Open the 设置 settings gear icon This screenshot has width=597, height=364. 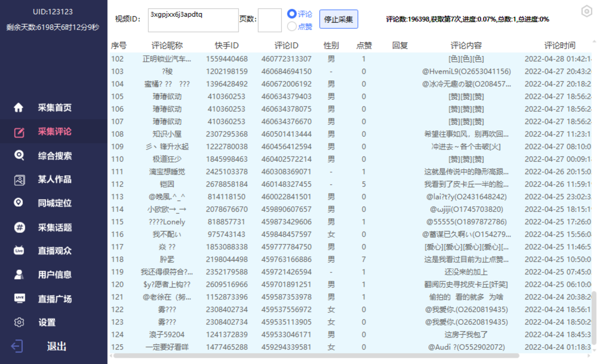[x=19, y=322]
